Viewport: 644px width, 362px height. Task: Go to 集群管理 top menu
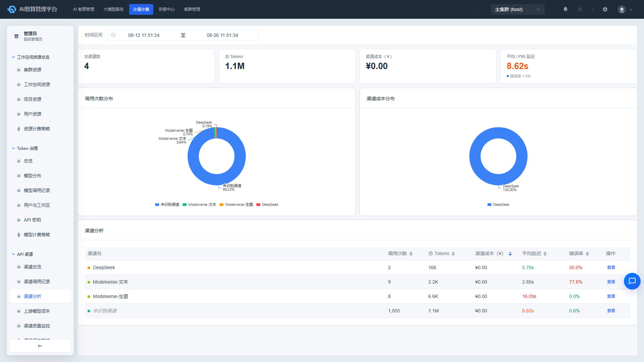[x=192, y=9]
